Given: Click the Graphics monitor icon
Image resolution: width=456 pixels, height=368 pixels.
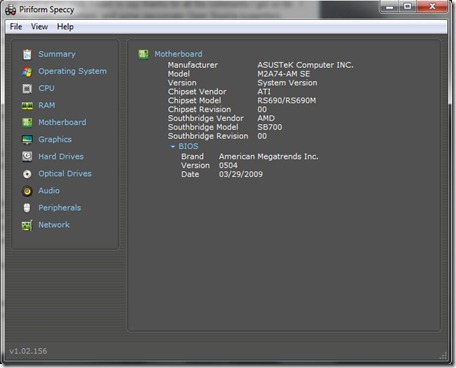Looking at the screenshot, I should pos(27,140).
